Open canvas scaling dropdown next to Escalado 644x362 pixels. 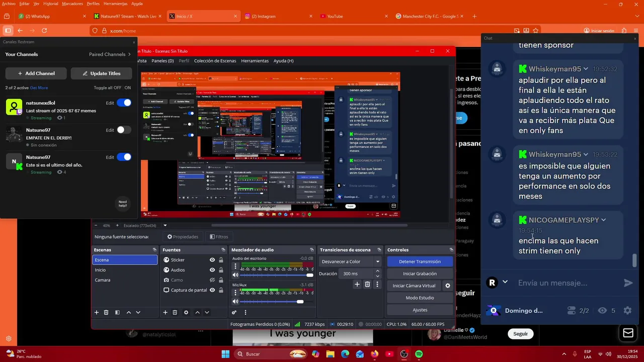pos(165,225)
